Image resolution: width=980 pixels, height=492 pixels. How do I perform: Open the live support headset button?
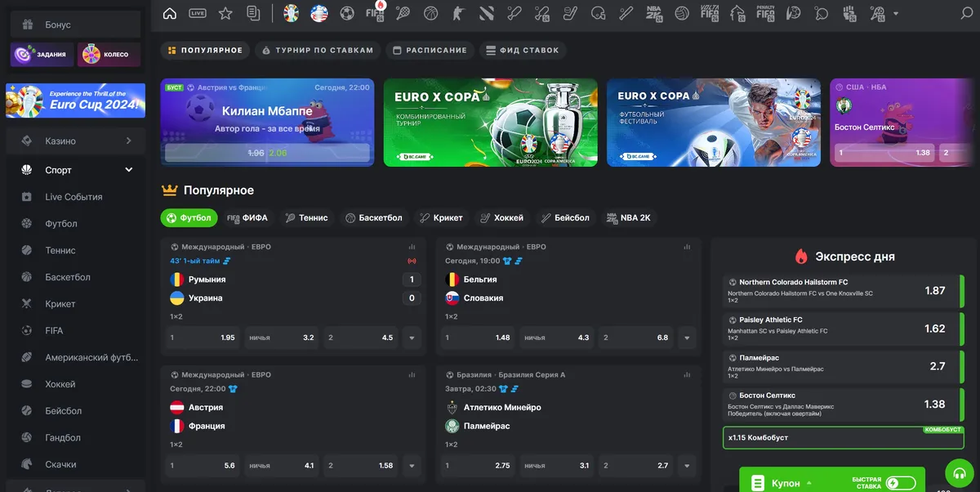point(959,474)
